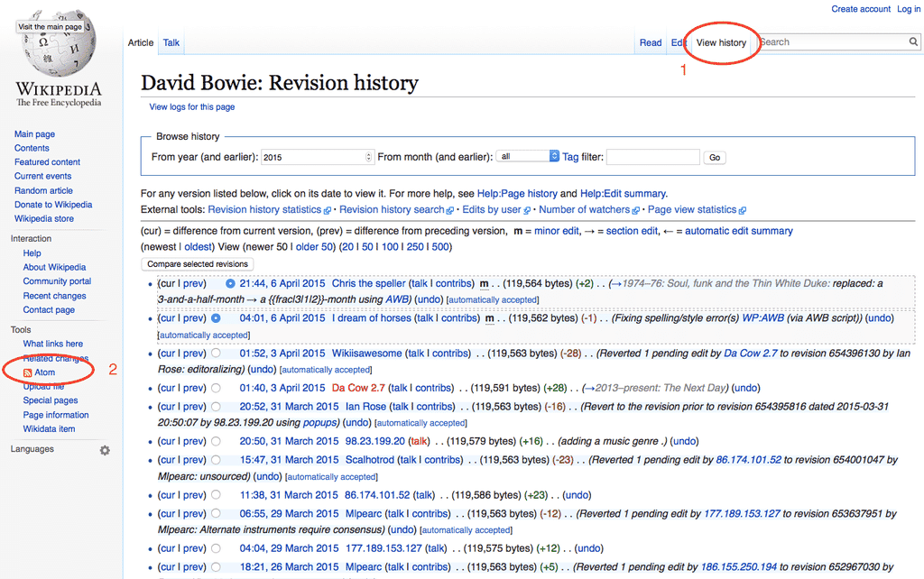The width and height of the screenshot is (924, 579).
Task: Open Featured content in sidebar
Action: pos(47,162)
